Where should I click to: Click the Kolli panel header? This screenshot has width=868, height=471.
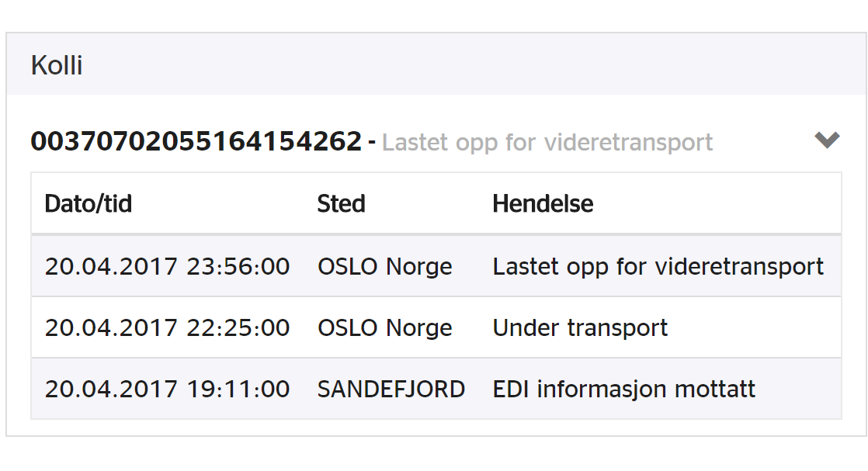(437, 64)
